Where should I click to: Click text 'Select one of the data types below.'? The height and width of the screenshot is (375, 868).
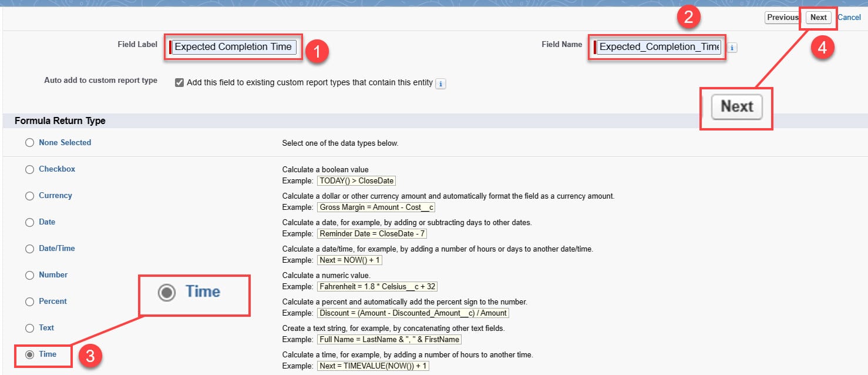(340, 143)
